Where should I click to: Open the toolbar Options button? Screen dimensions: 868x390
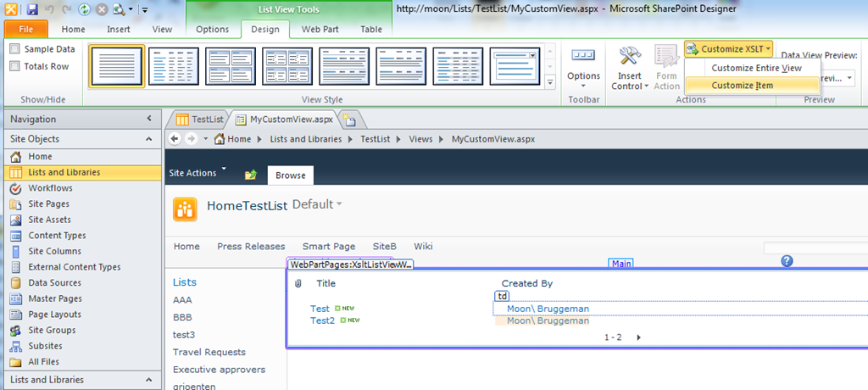tap(583, 66)
